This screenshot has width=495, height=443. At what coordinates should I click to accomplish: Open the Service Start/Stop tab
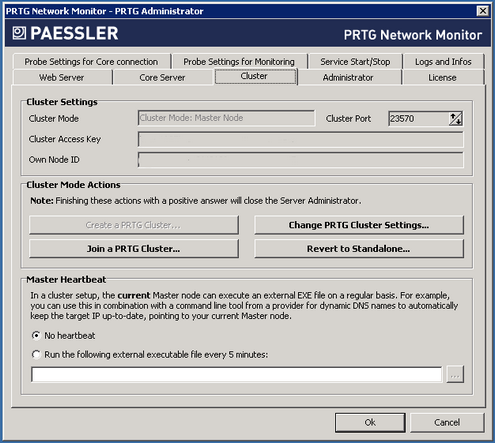[x=355, y=62]
